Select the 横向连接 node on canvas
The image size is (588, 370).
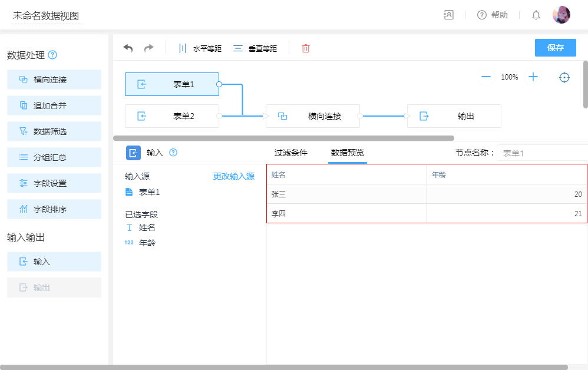click(313, 116)
